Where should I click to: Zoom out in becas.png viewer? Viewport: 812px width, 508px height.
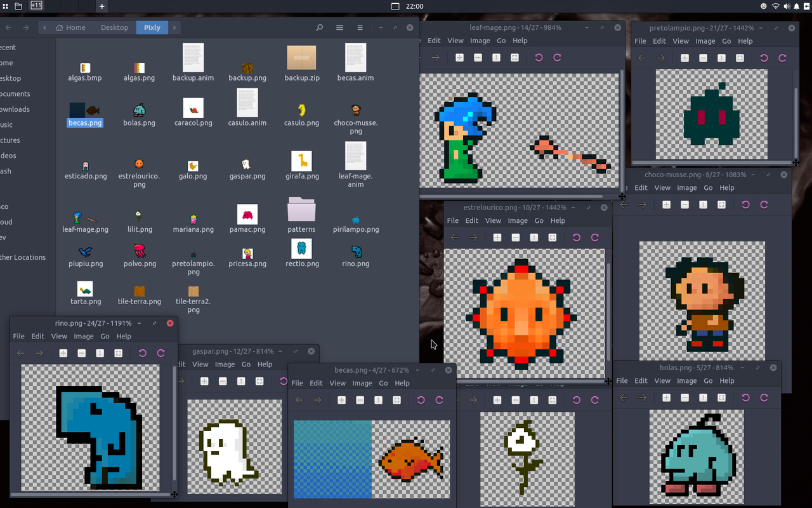click(360, 400)
